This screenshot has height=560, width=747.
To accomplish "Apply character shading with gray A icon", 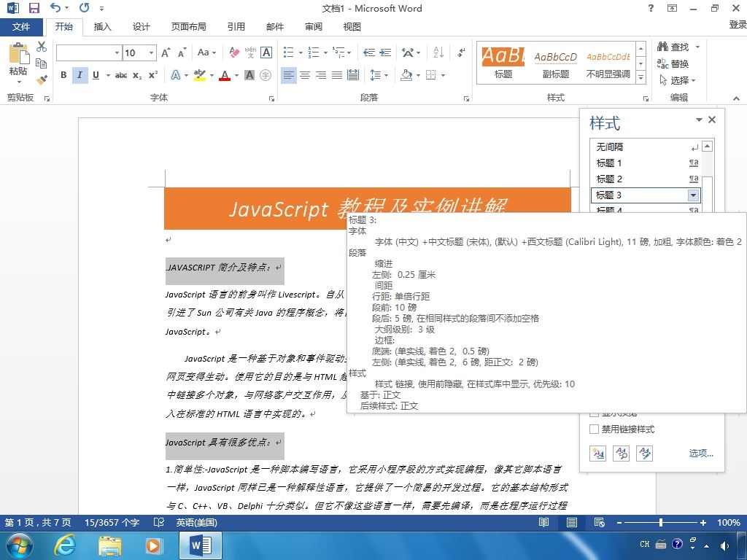I will click(x=249, y=75).
